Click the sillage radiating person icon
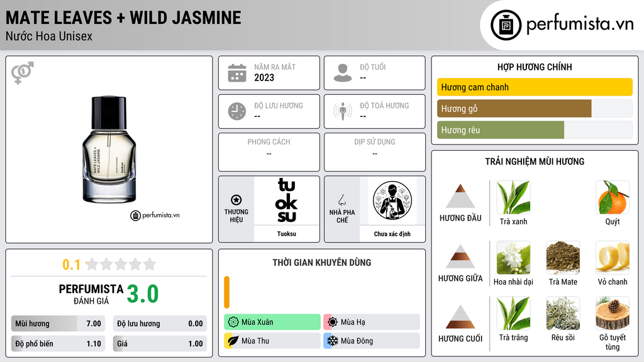The width and height of the screenshot is (644, 362). click(343, 111)
